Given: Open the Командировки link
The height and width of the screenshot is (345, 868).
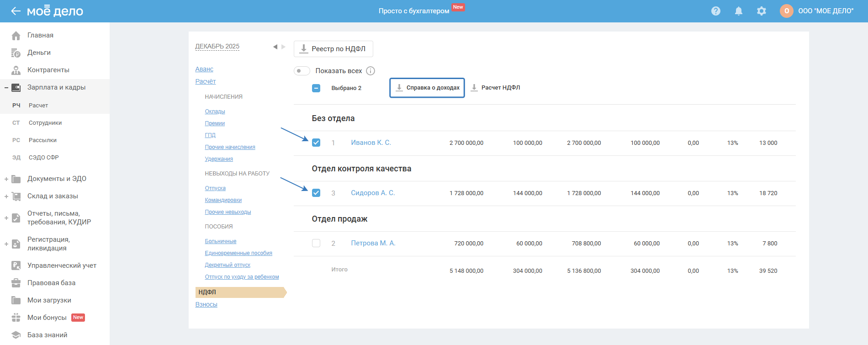Looking at the screenshot, I should coord(223,200).
